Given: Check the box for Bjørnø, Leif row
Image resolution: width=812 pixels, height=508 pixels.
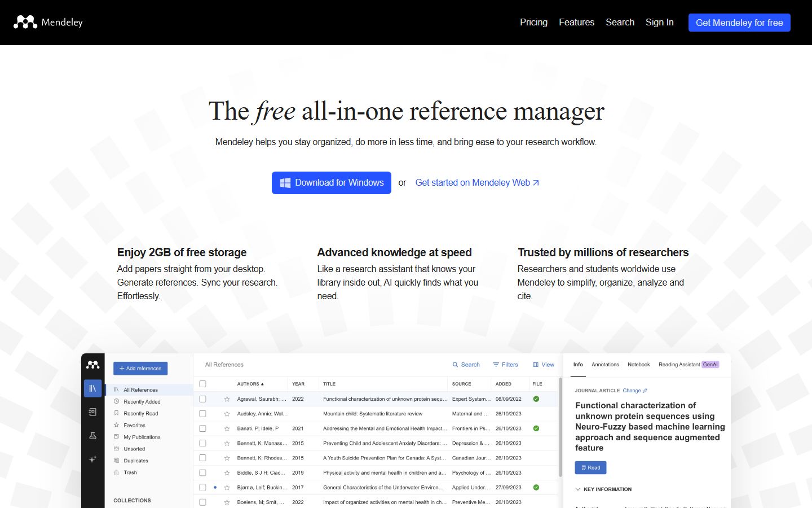Looking at the screenshot, I should (x=202, y=487).
